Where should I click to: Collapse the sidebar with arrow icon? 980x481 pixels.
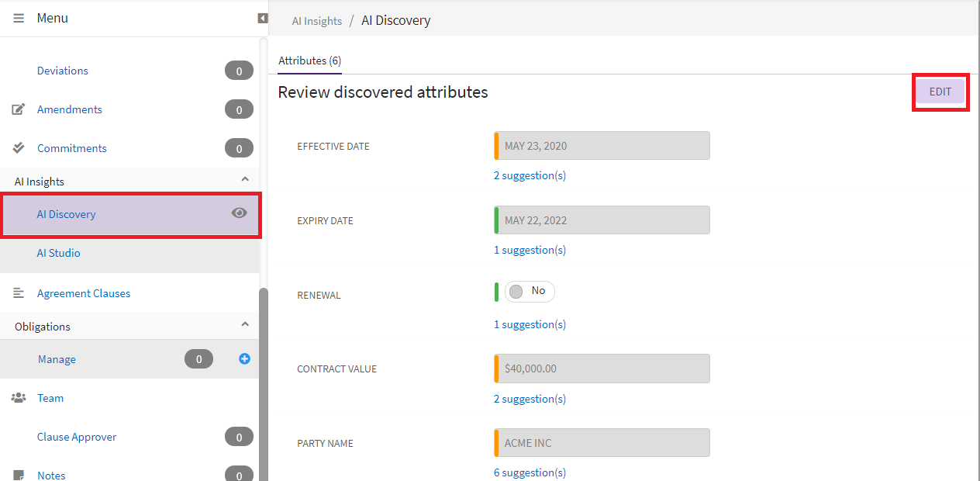[263, 18]
